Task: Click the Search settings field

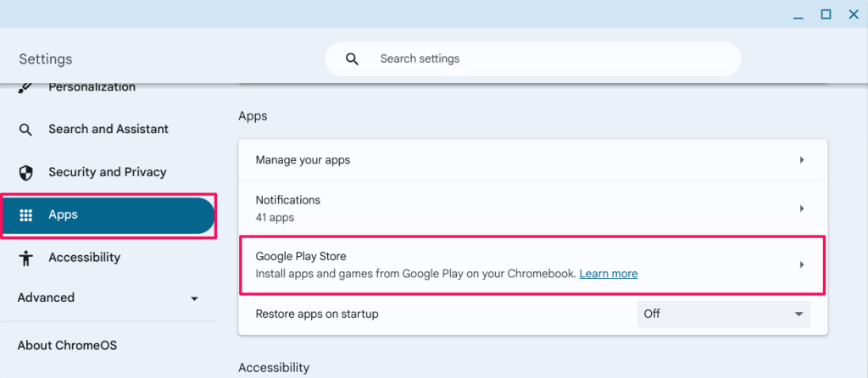Action: pos(532,58)
